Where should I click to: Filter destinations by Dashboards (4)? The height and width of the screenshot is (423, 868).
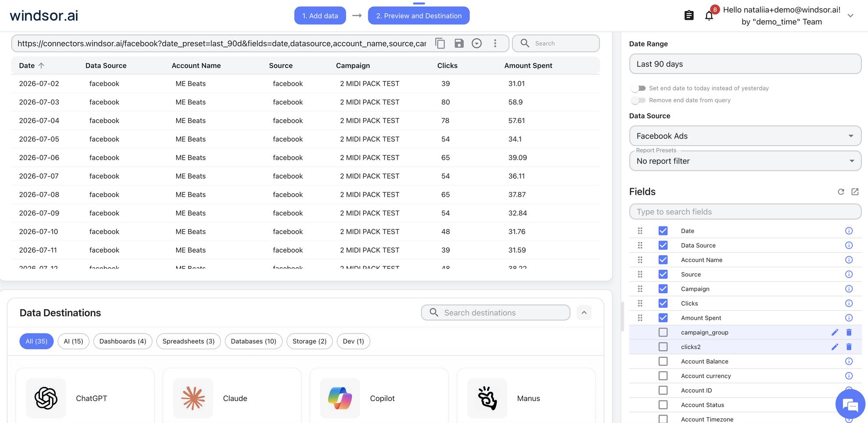[123, 341]
